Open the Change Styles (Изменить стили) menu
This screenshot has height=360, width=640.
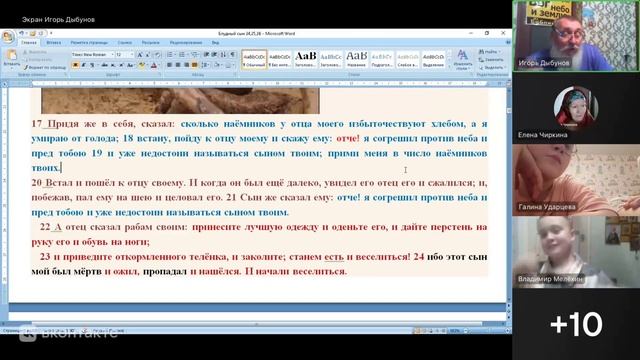point(462,60)
